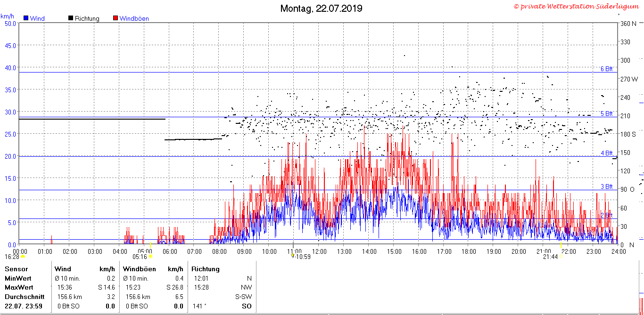
Task: Click the black Richtung legend square
Action: 71,18
